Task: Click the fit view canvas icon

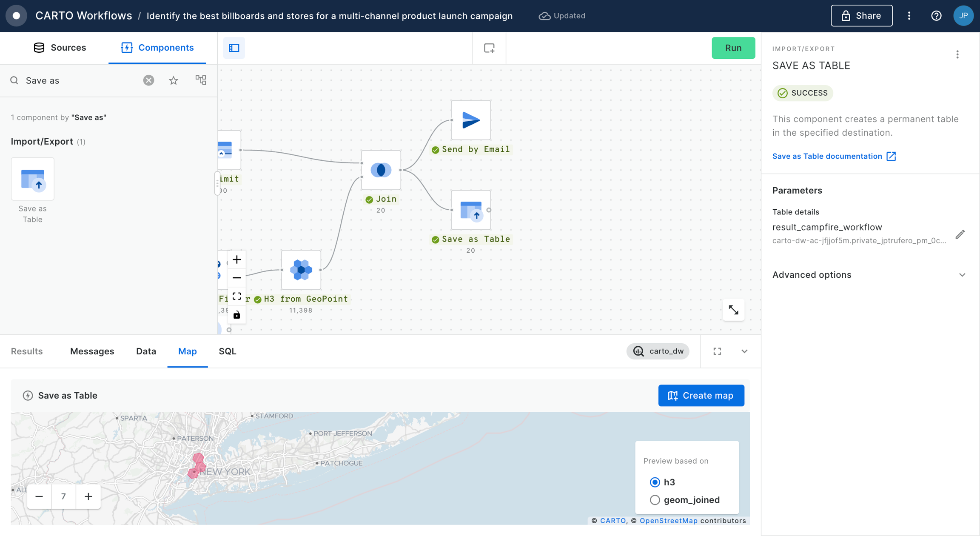Action: (x=237, y=296)
